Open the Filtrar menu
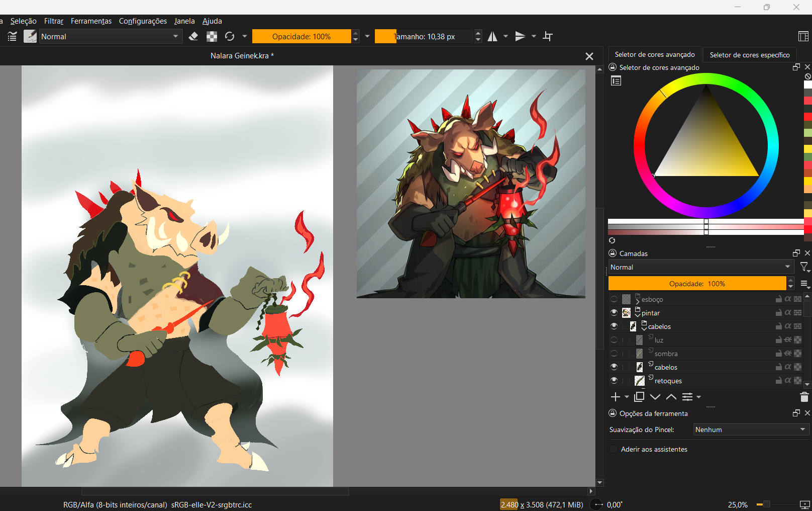Image resolution: width=812 pixels, height=511 pixels. 54,21
